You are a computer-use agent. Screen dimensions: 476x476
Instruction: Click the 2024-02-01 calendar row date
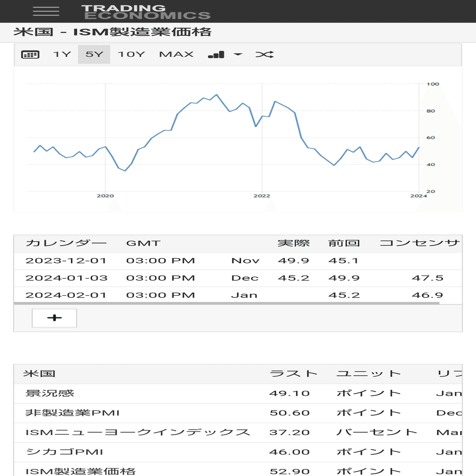click(x=66, y=295)
